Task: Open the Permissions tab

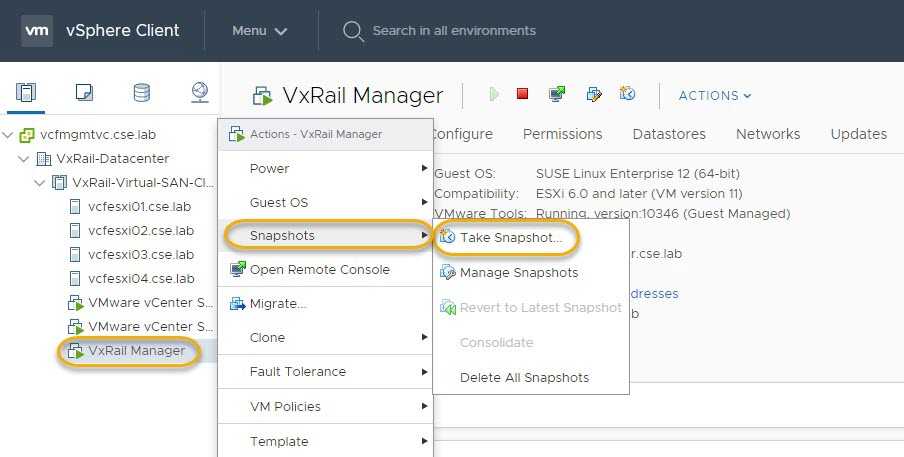Action: pos(562,134)
